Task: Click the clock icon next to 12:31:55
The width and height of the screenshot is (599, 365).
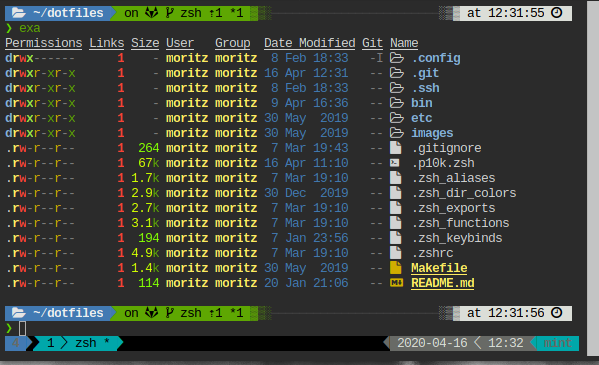Action: click(x=557, y=13)
